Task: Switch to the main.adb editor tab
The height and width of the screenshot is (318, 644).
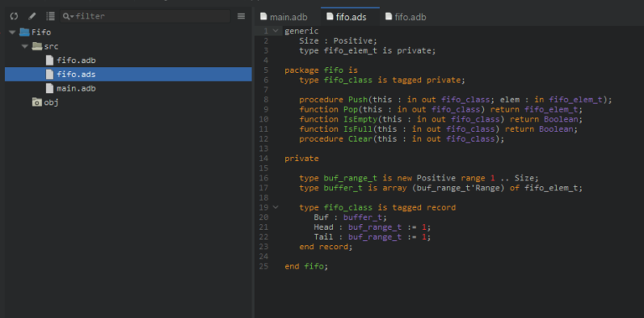Action: coord(283,18)
